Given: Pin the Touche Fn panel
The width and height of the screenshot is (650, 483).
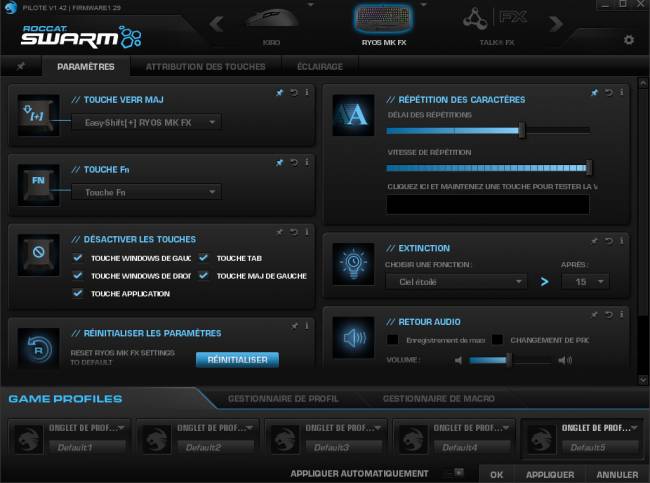Looking at the screenshot, I should pyautogui.click(x=280, y=163).
